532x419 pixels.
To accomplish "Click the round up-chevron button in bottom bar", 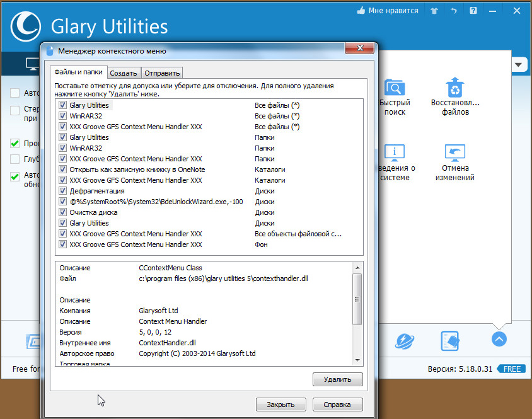I will [x=500, y=339].
